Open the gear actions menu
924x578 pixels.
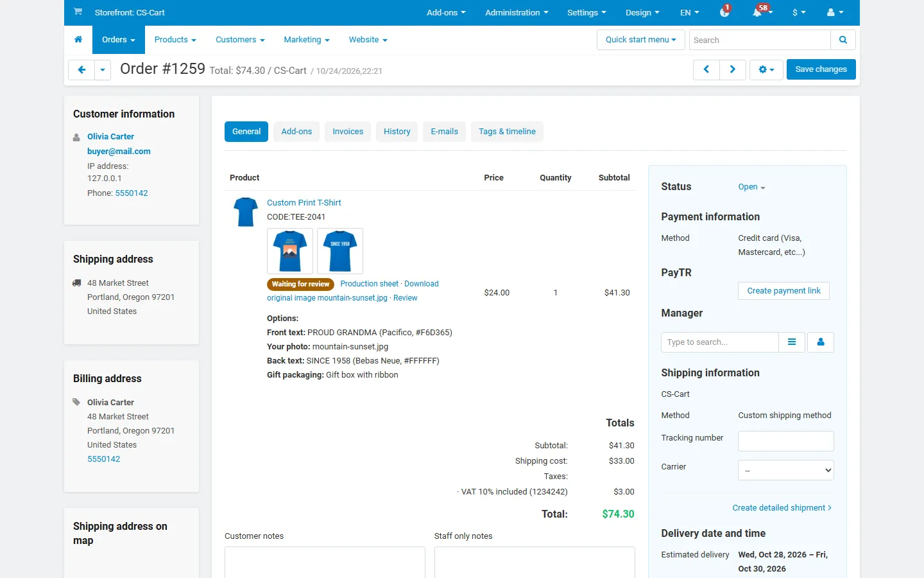[766, 69]
